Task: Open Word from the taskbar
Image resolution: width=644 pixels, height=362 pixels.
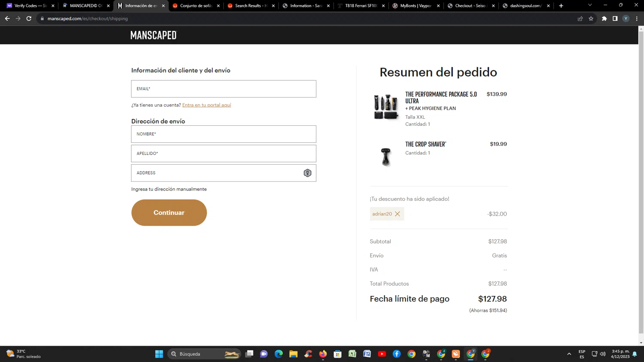Action: [x=367, y=354]
